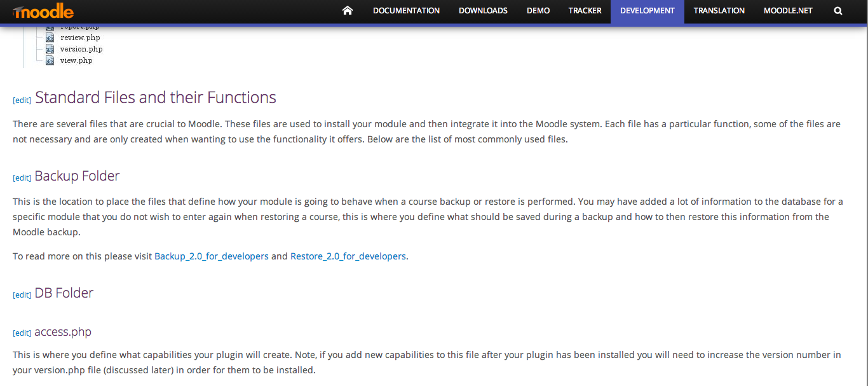Select review.php in the file tree

click(x=80, y=38)
